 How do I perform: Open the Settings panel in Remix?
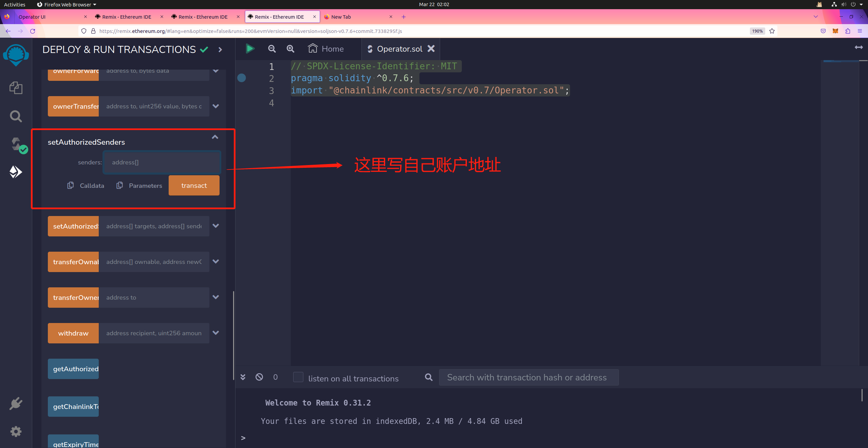(x=16, y=431)
